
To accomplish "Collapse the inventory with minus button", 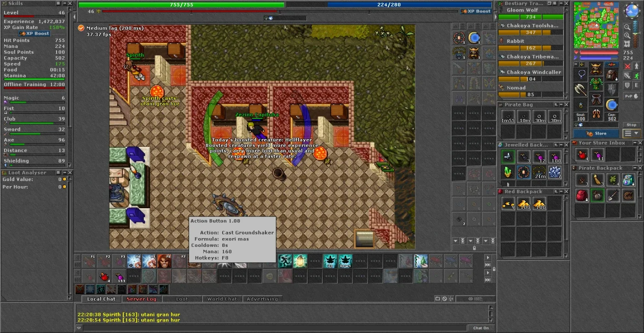I will point(576,64).
